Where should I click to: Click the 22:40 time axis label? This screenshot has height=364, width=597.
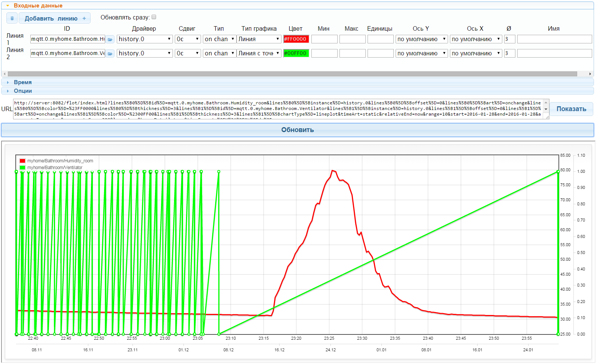(x=33, y=338)
